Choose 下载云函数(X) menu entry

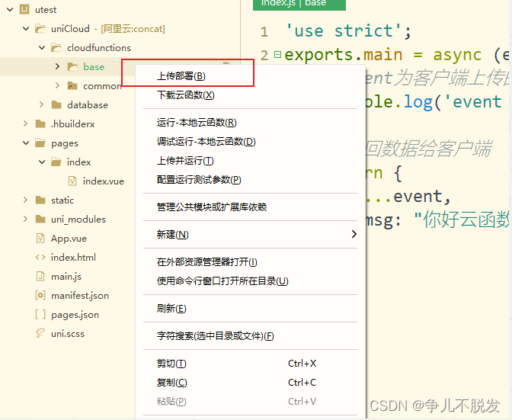[250, 95]
